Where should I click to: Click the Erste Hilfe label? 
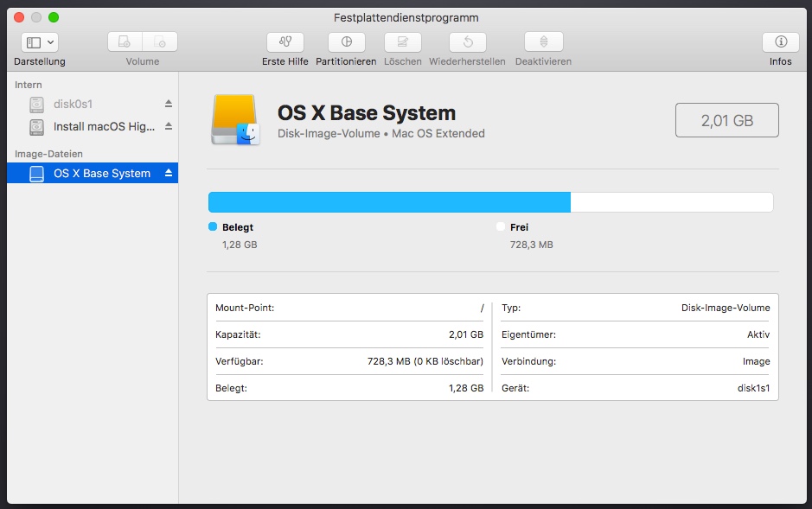click(285, 61)
